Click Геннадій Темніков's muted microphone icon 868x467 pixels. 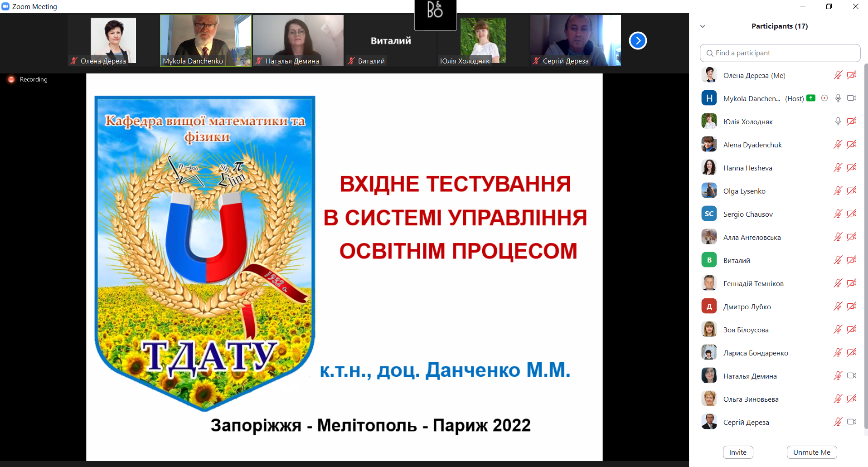(838, 283)
